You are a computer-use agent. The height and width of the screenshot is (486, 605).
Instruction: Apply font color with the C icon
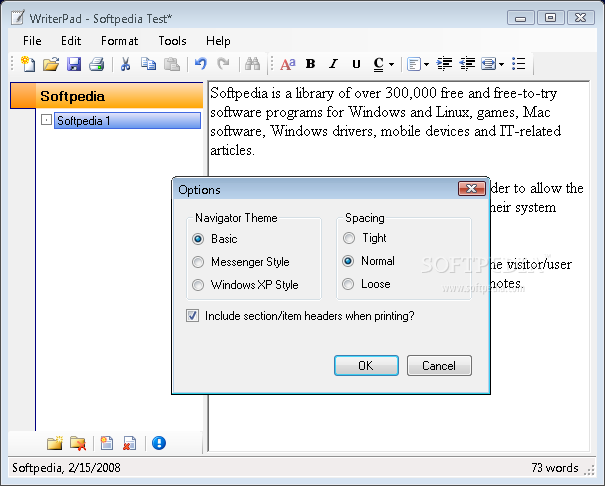(379, 64)
